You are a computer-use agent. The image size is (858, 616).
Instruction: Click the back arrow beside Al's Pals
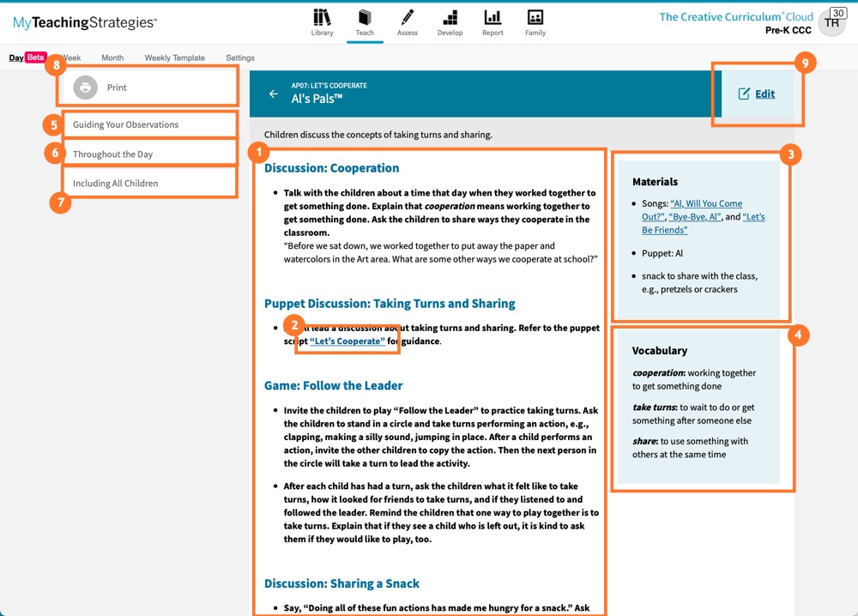(274, 94)
